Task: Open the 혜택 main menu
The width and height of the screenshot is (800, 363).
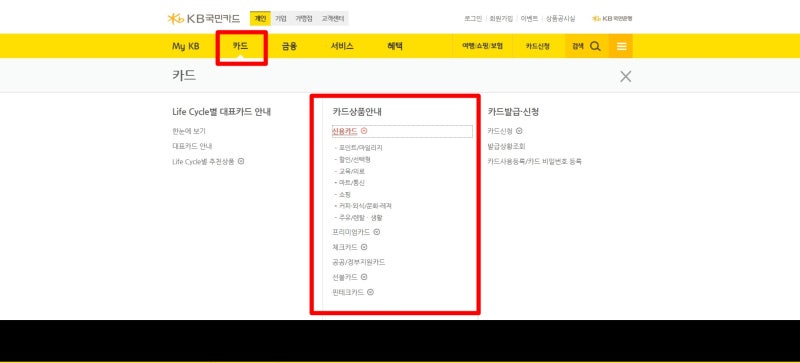Action: click(395, 46)
